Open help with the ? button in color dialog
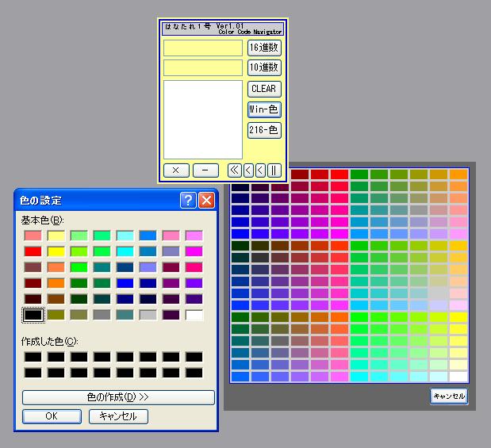Screen dimensions: 491x448 point(188,200)
